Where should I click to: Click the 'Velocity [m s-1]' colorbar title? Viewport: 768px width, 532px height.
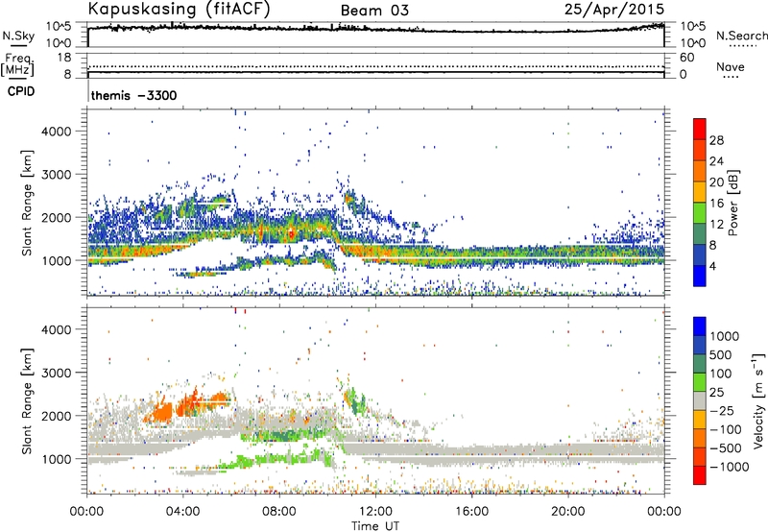pyautogui.click(x=758, y=400)
